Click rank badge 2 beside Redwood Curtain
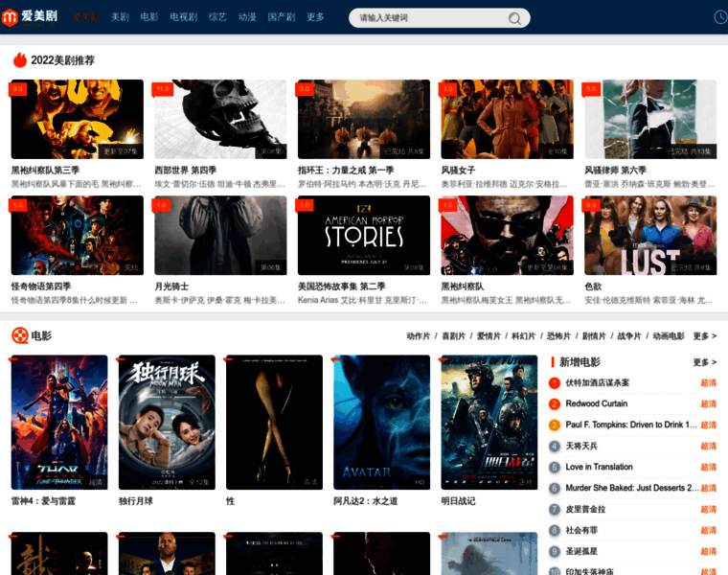The width and height of the screenshot is (728, 575). point(555,403)
